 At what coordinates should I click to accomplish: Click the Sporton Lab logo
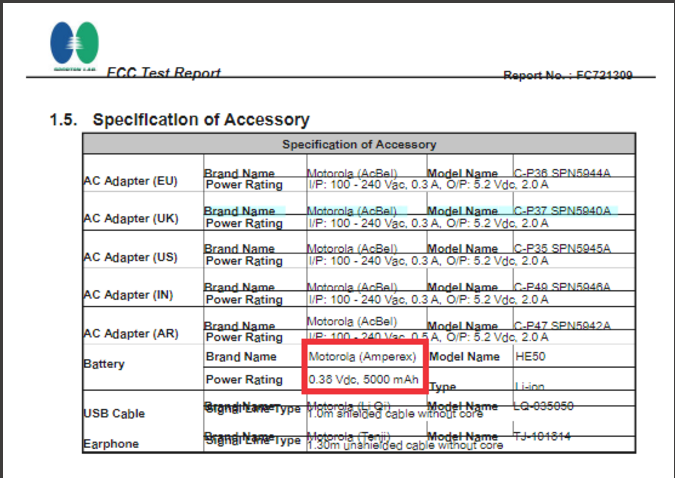pos(74,46)
